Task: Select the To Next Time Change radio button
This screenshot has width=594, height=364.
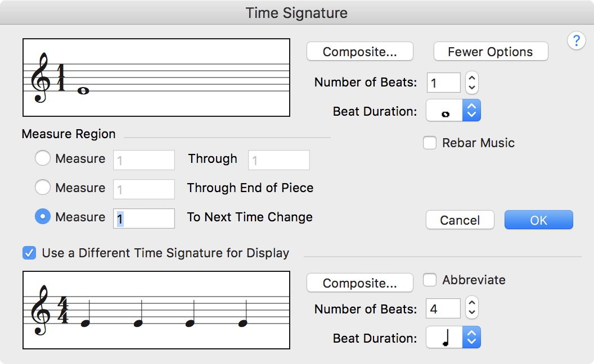Action: pos(43,217)
